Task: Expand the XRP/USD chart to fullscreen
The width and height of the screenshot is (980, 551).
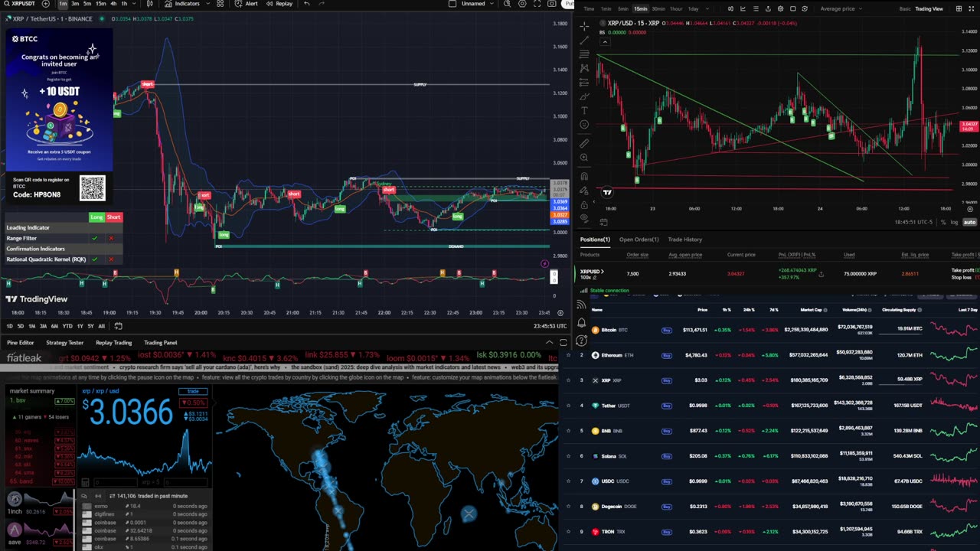Action: [x=971, y=8]
